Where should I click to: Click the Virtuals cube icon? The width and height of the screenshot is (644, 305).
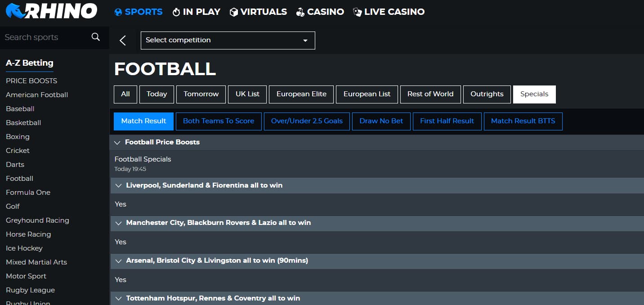233,12
